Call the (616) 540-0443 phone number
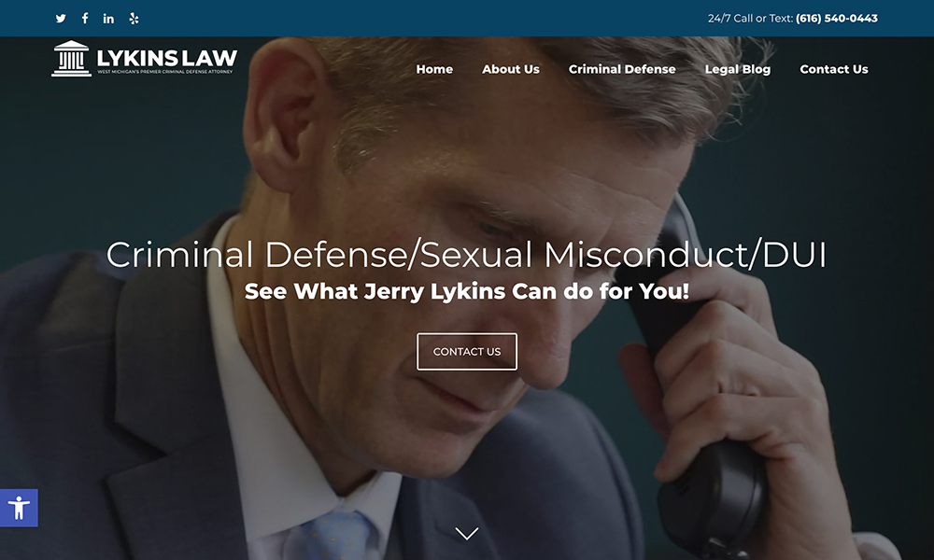The height and width of the screenshot is (560, 934). tap(836, 19)
